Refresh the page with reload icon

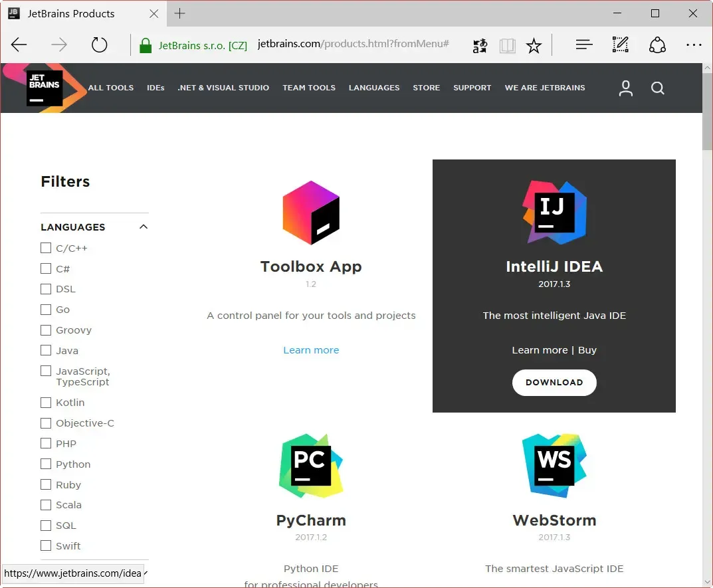coord(99,45)
